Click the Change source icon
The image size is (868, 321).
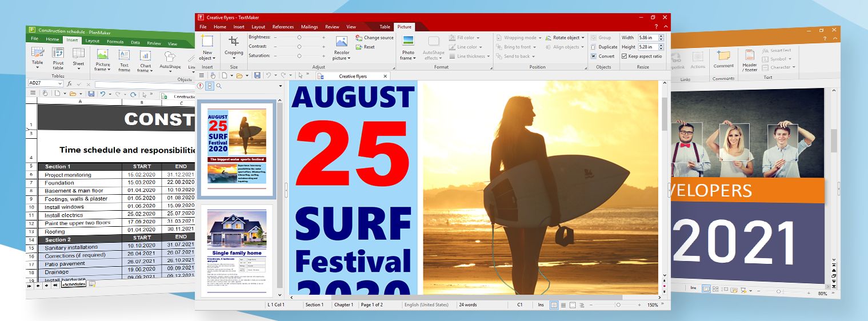click(x=359, y=38)
